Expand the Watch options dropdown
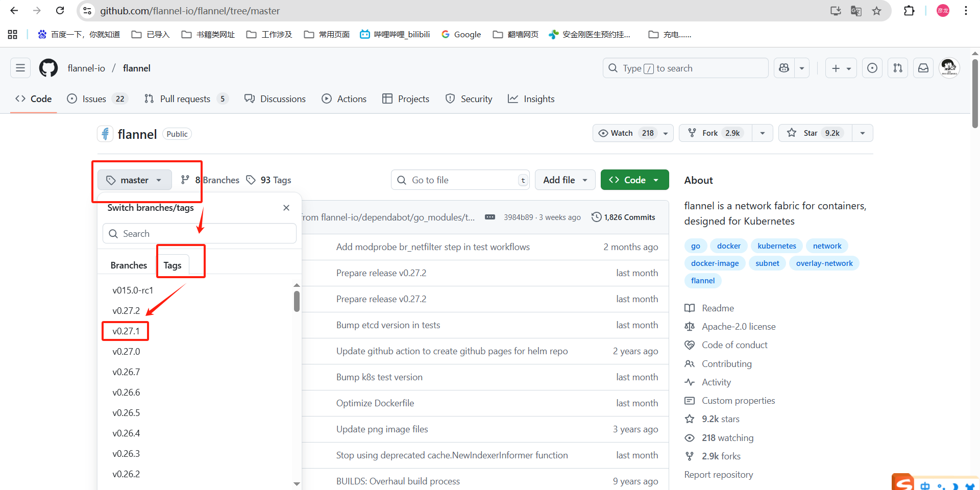The height and width of the screenshot is (490, 980). 666,133
